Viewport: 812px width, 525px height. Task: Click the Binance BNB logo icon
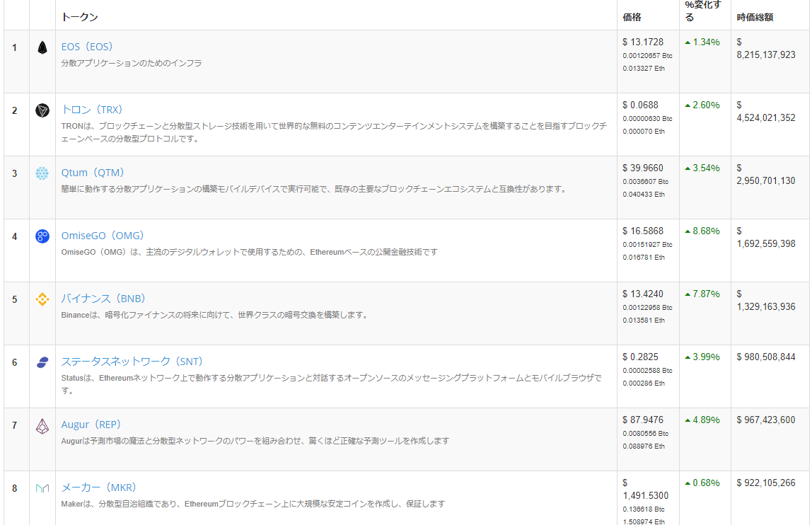(x=42, y=299)
